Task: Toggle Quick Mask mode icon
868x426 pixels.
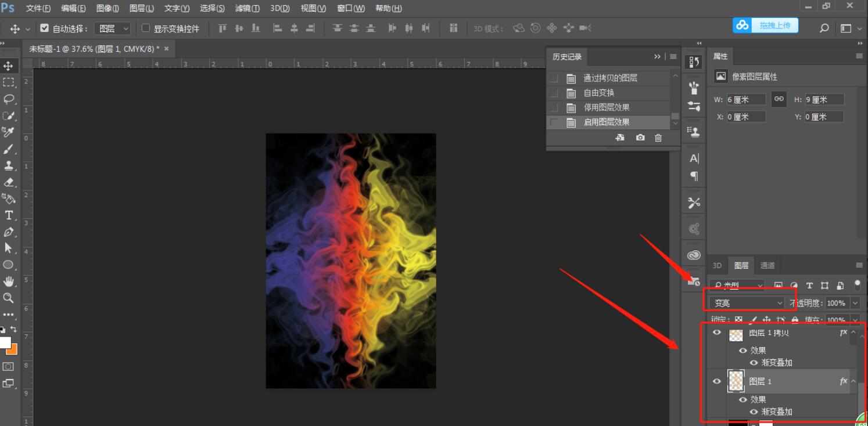Action: 8,367
